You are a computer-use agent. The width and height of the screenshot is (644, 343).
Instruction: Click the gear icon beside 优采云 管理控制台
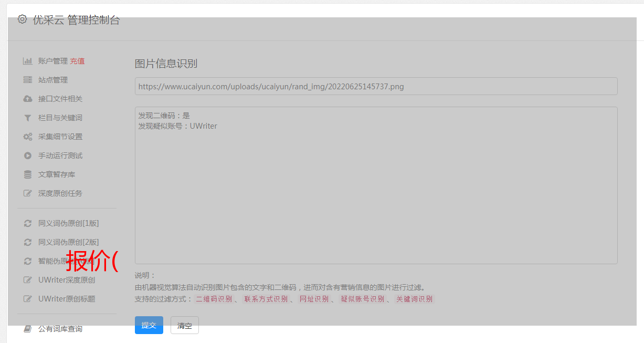coord(22,19)
